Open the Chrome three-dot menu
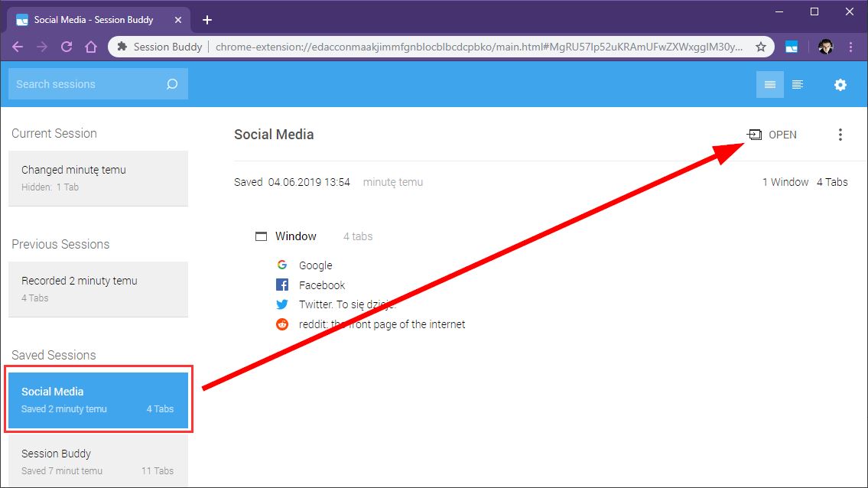This screenshot has width=868, height=488. pos(851,47)
